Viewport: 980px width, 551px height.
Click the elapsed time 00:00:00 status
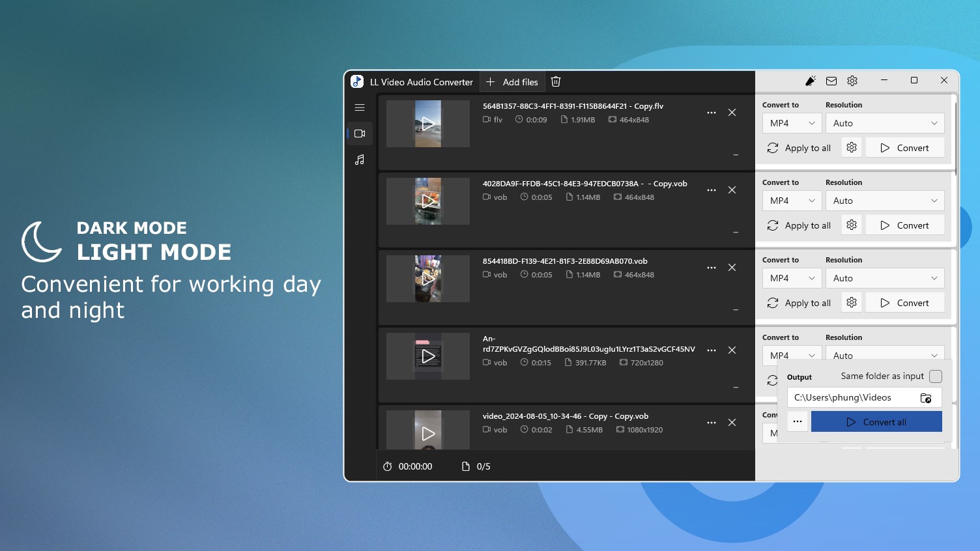click(408, 466)
